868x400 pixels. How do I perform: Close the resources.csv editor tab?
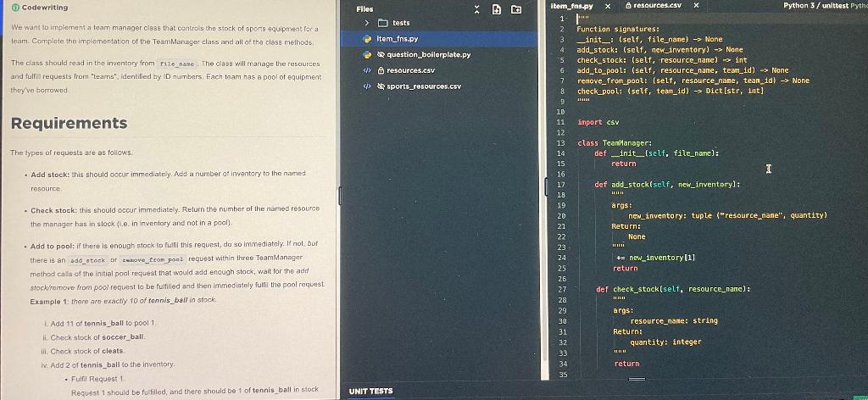[x=697, y=6]
